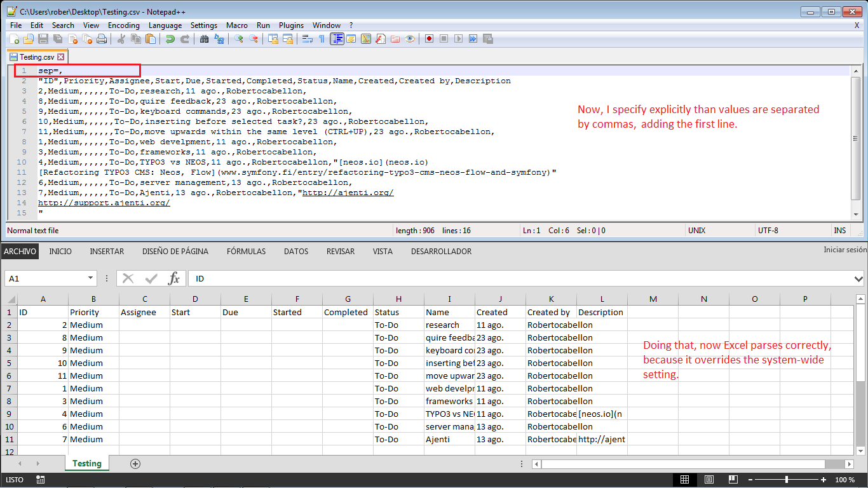Click the Excel zoom slider handle
This screenshot has width=868, height=488.
787,480
